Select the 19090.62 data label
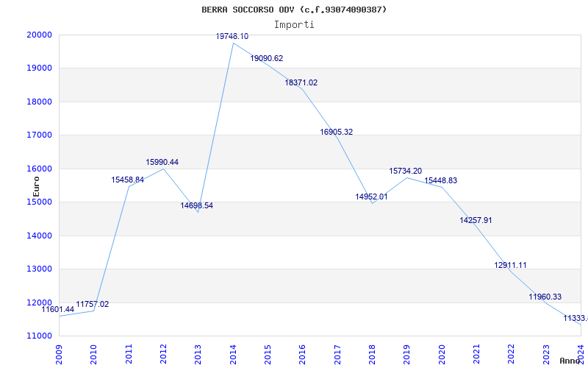Screen dimensions: 588x368 (267, 59)
